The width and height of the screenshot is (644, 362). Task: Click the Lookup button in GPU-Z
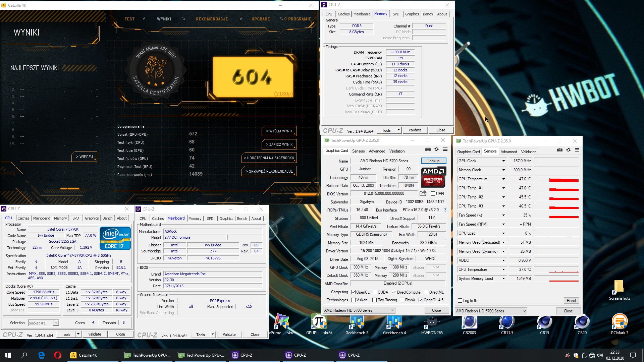click(x=433, y=161)
